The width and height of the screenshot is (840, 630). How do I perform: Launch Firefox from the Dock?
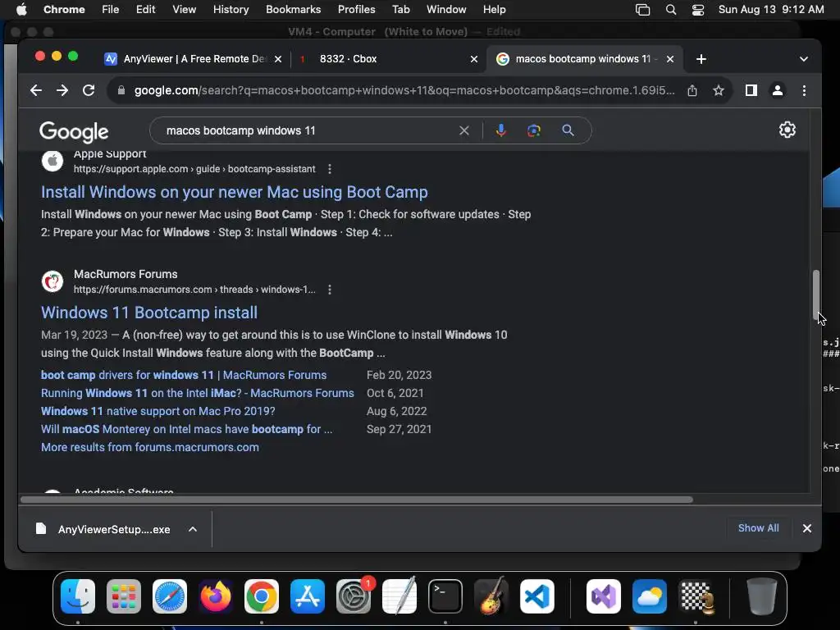(x=216, y=596)
